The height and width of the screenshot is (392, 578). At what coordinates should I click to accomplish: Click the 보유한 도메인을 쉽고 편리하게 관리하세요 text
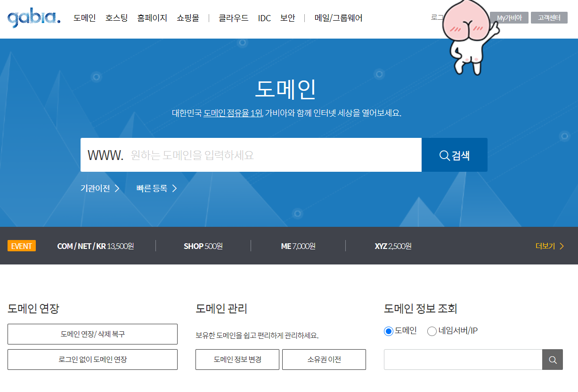[257, 336]
